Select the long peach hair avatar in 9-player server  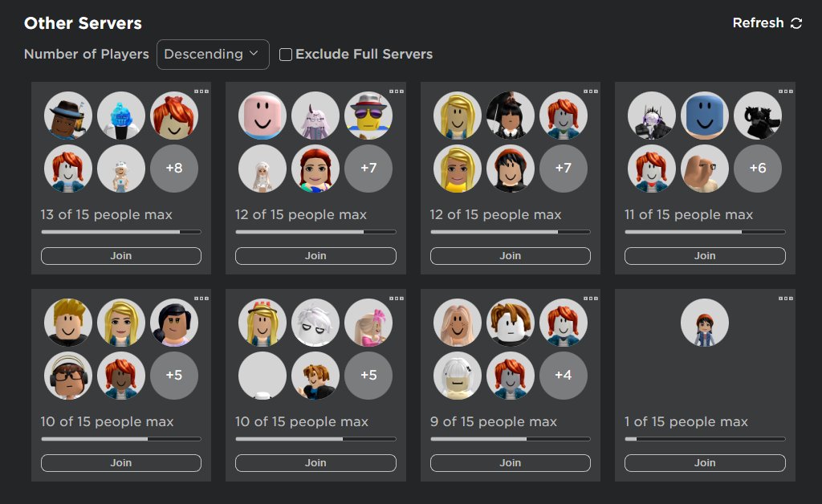click(x=457, y=322)
